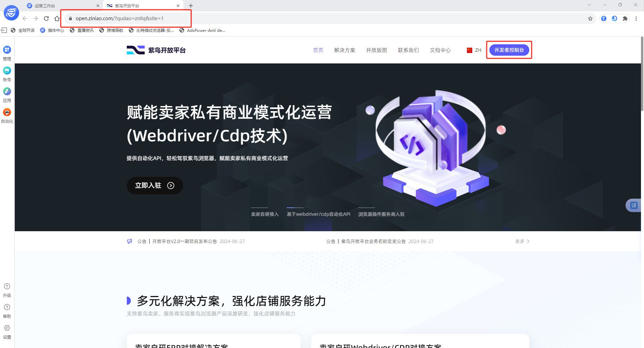Open the 联系我们 nav item
Screen dimensions: 644x348
click(409, 50)
